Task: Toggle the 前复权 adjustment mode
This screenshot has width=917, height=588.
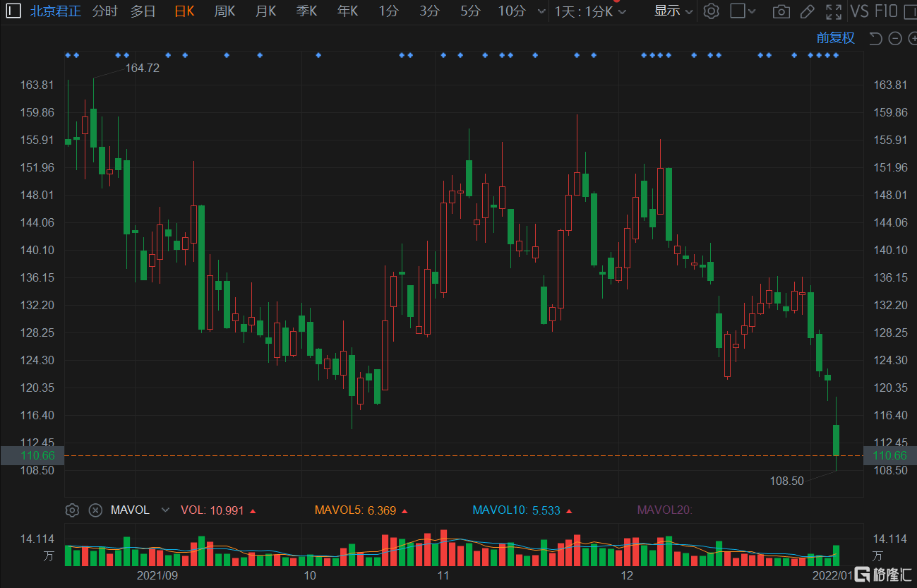Action: [x=836, y=37]
